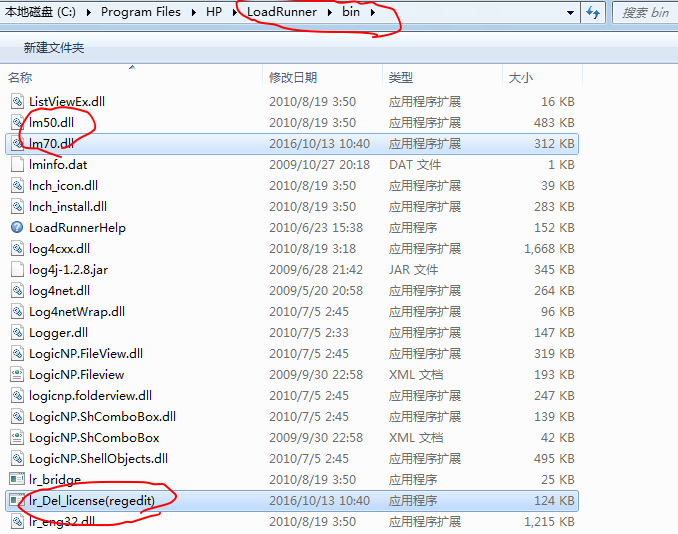The image size is (678, 534).
Task: Click the LogicNP.Fileview XML document icon
Action: 17,374
